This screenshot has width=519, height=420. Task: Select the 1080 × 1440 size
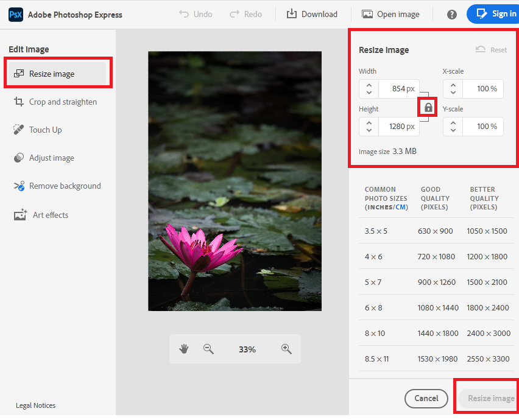pyautogui.click(x=438, y=307)
